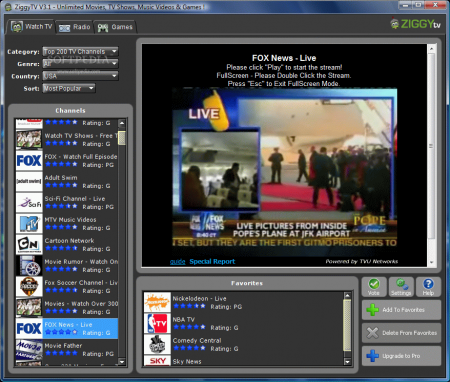The image size is (450, 382).
Task: Click the Special Report link
Action: click(x=212, y=262)
